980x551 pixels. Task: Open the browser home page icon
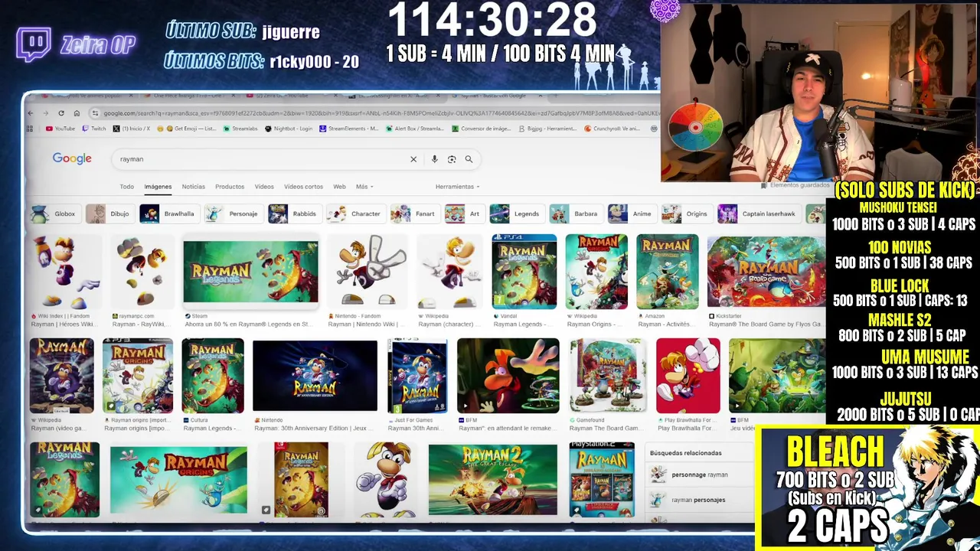point(77,113)
